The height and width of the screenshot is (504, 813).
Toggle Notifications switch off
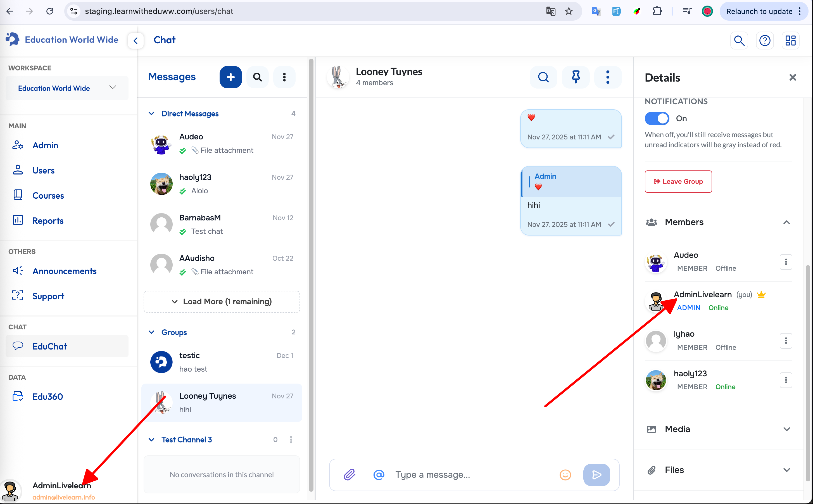657,118
